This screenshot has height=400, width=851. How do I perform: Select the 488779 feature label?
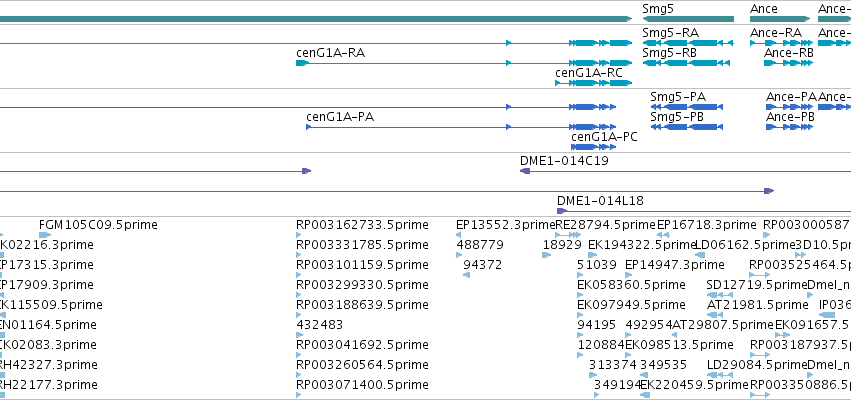[x=480, y=245]
